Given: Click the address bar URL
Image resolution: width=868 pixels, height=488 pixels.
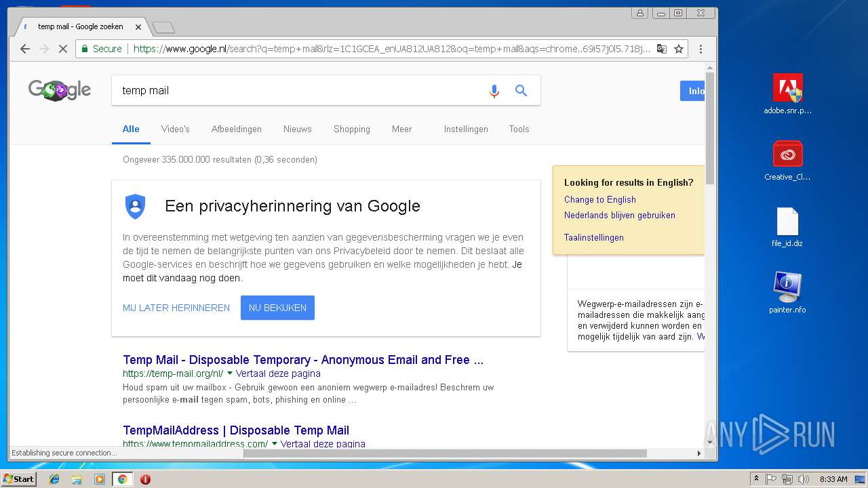Looking at the screenshot, I should [392, 49].
